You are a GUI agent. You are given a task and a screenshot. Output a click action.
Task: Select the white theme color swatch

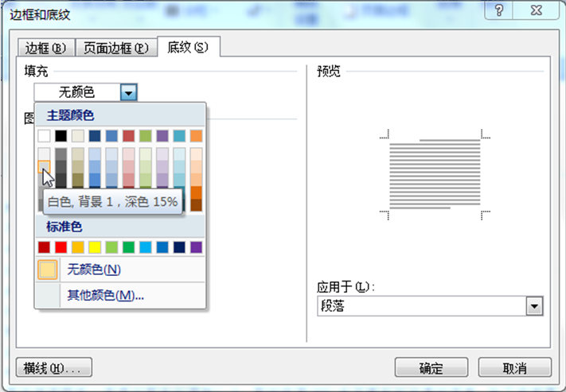[x=45, y=136]
